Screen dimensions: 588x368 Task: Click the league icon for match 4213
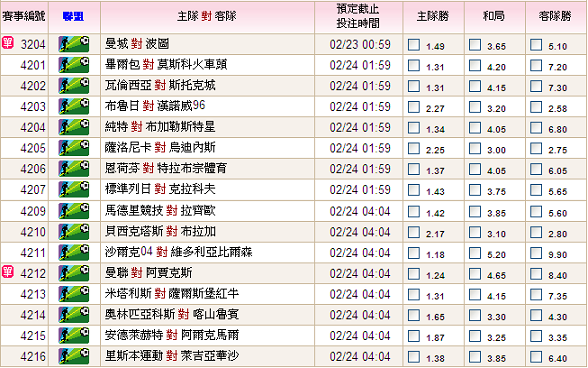(74, 294)
